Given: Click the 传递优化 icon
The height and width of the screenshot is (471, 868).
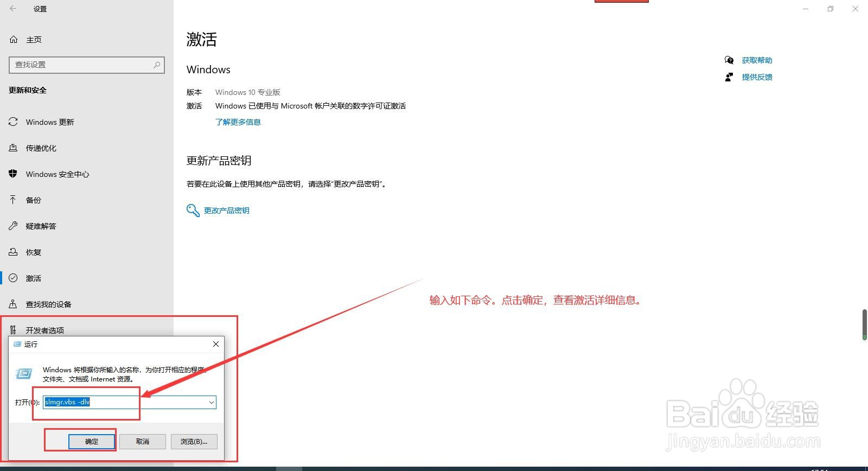Looking at the screenshot, I should point(13,148).
